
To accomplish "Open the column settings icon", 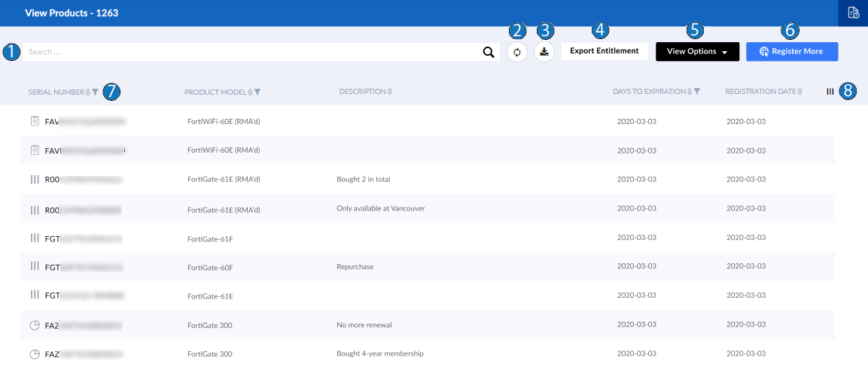I will coord(830,92).
